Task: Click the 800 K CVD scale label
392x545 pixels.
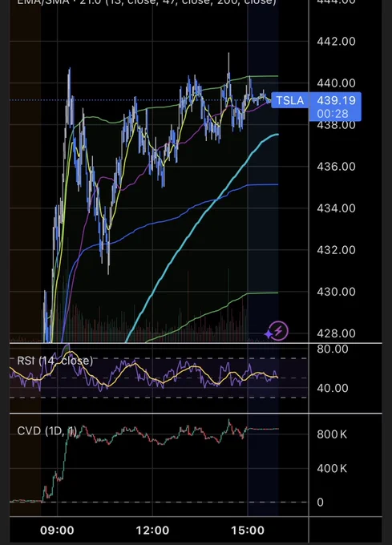Action: coord(332,434)
